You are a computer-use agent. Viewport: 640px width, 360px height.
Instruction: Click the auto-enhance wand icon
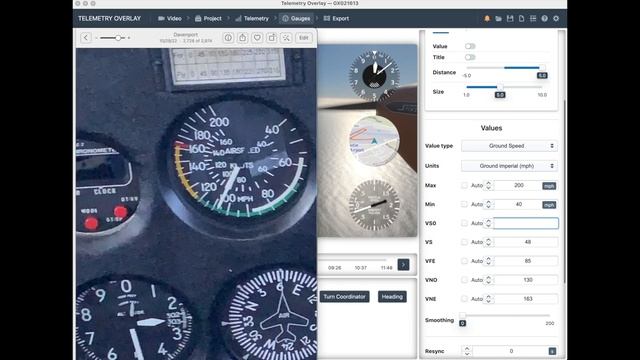pyautogui.click(x=286, y=38)
